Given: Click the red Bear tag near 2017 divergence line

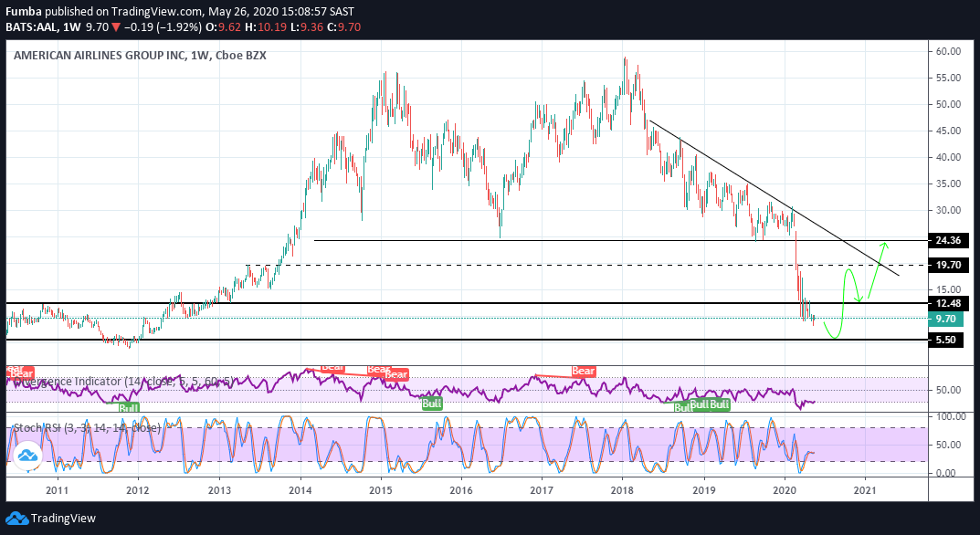Looking at the screenshot, I should pyautogui.click(x=583, y=372).
